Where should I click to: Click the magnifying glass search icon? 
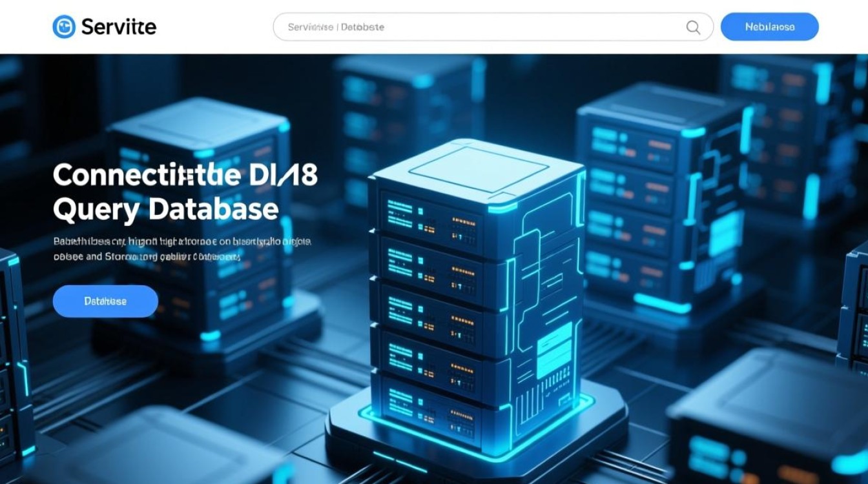tap(693, 27)
